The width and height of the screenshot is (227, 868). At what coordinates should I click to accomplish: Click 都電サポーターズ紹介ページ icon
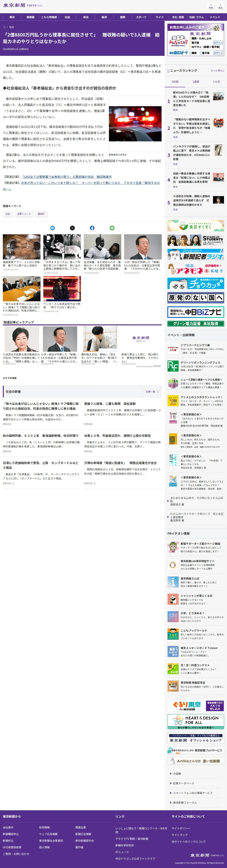(173, 547)
